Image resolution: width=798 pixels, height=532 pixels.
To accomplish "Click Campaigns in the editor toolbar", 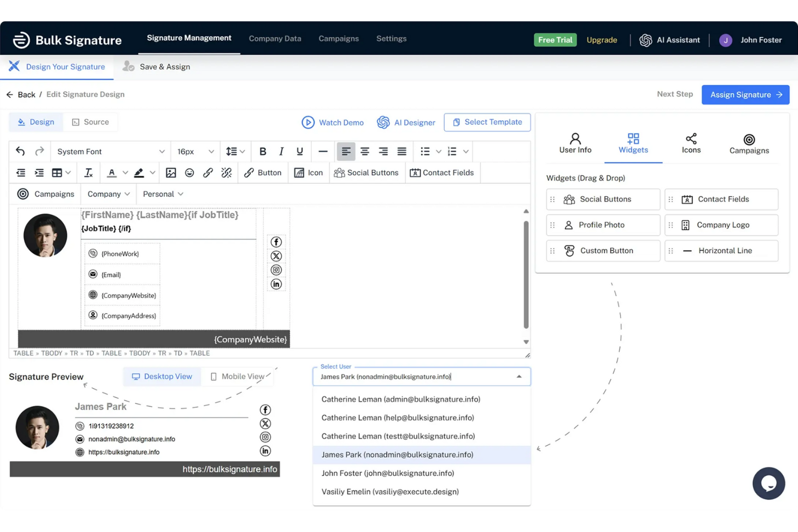I will coord(46,194).
